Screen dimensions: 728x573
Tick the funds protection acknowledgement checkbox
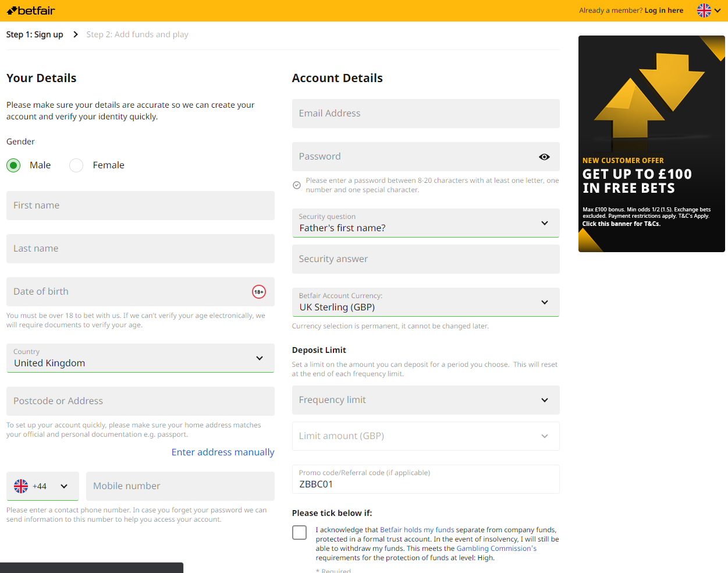[300, 532]
